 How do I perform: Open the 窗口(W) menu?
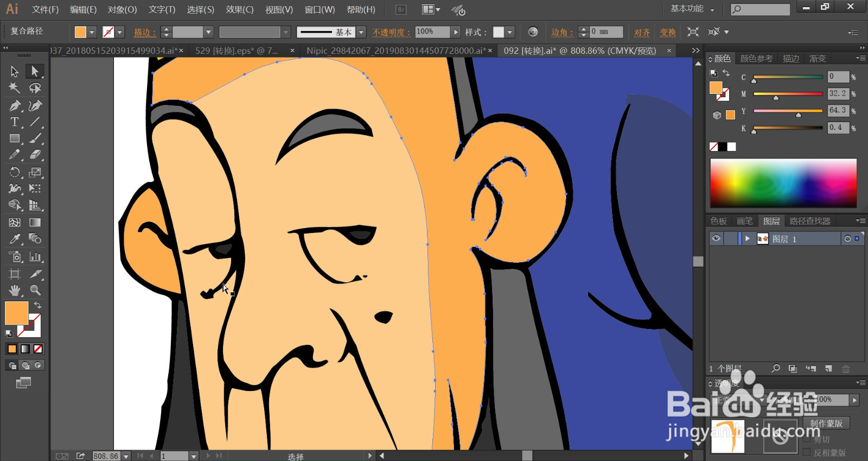[320, 9]
